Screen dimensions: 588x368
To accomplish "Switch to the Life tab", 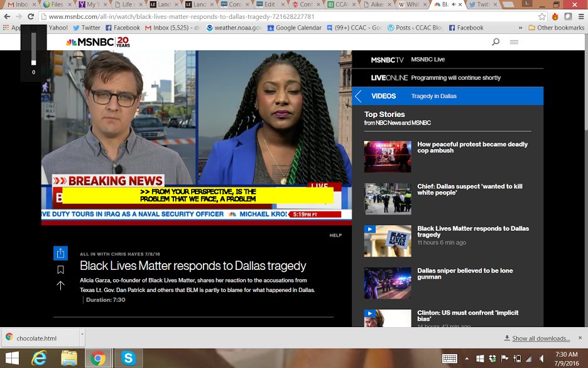I will point(127,4).
